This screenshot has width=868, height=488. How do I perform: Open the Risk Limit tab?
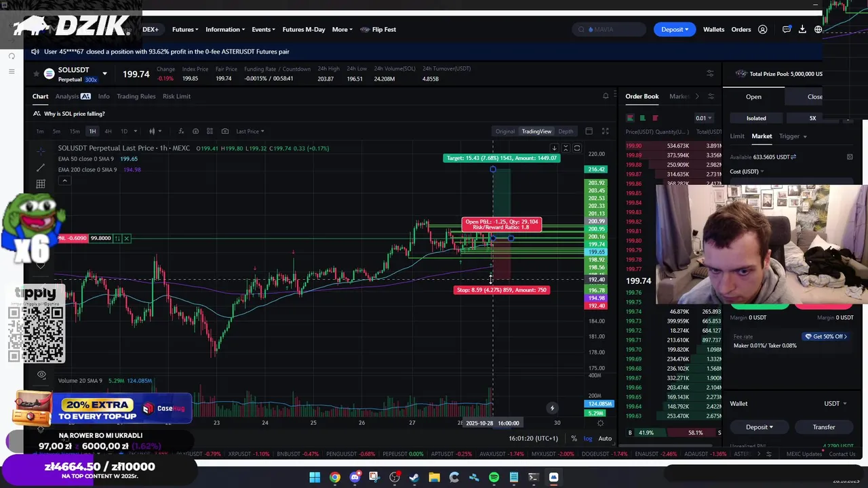(176, 96)
